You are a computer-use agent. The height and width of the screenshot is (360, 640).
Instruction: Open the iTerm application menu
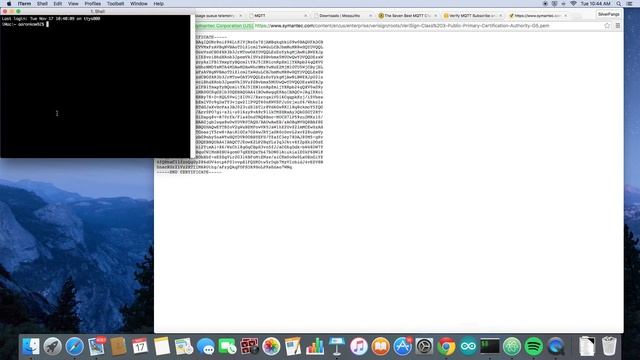[x=24, y=4]
